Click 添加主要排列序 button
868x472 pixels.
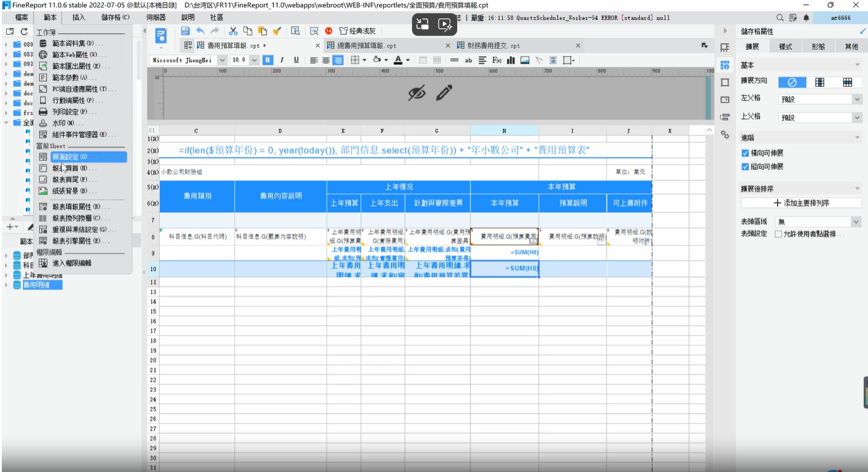click(801, 203)
